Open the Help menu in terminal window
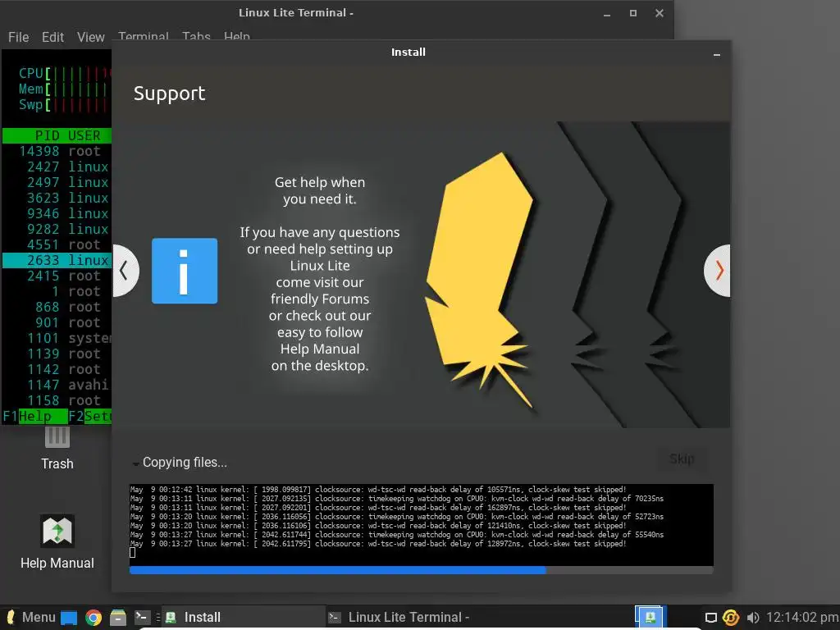 (x=237, y=36)
